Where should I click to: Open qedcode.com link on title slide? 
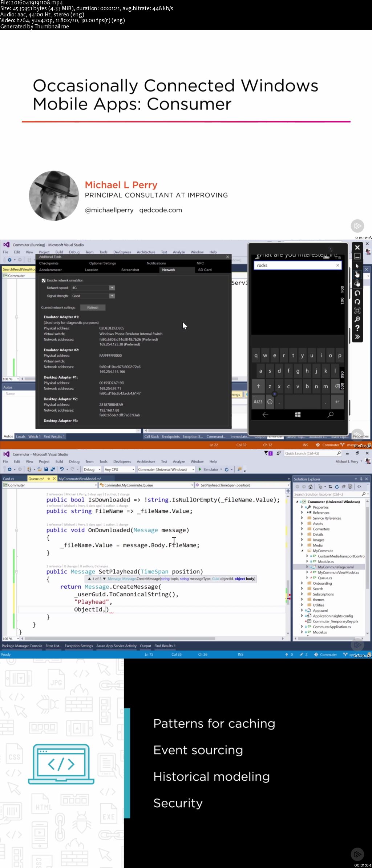(161, 210)
